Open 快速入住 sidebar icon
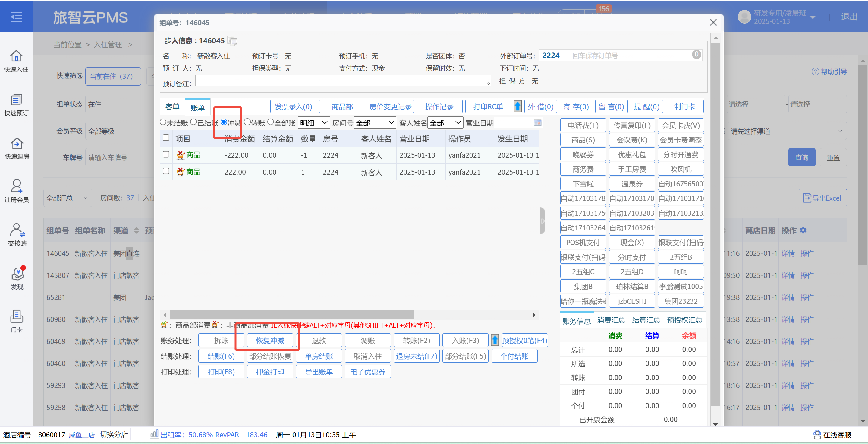 click(x=16, y=61)
